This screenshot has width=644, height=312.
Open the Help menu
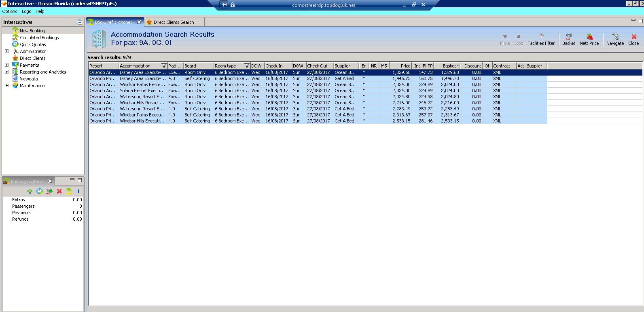[40, 11]
